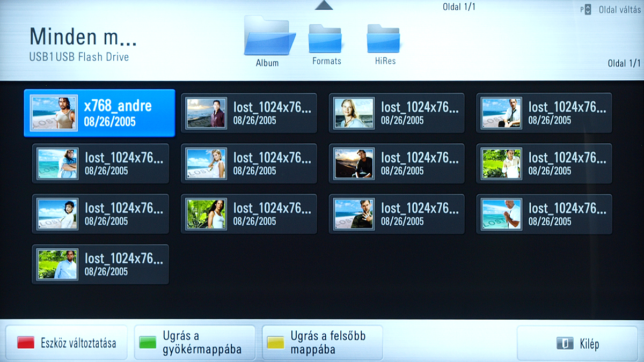Open the HiRes folder

click(x=384, y=45)
